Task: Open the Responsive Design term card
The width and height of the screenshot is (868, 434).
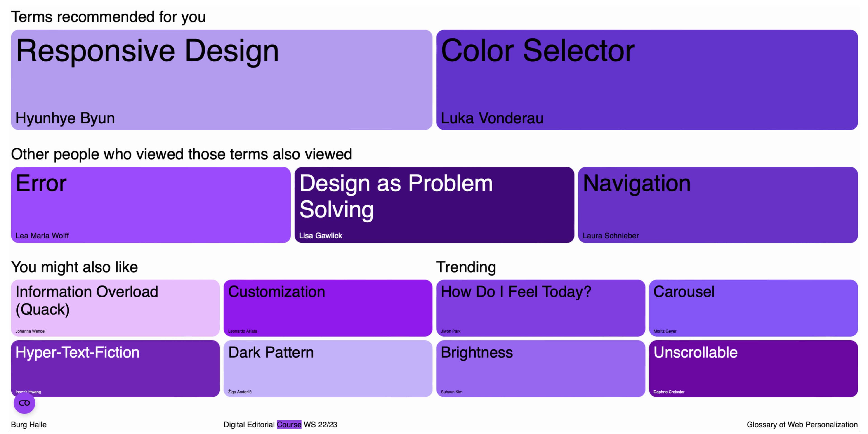Action: (221, 80)
